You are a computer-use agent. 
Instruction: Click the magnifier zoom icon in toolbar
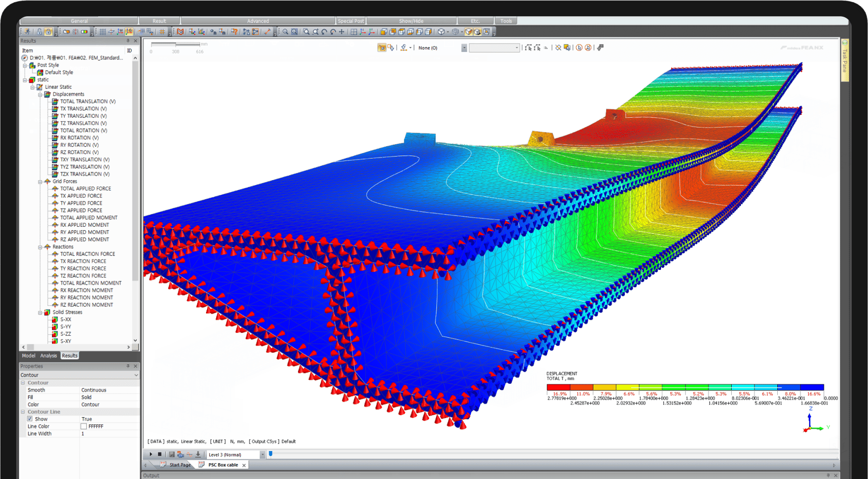coord(285,32)
